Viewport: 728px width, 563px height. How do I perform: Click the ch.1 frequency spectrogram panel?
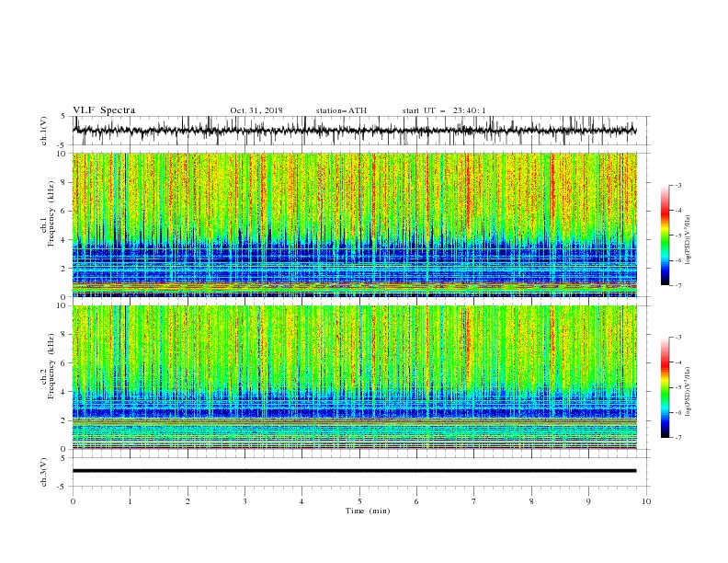pyautogui.click(x=355, y=224)
